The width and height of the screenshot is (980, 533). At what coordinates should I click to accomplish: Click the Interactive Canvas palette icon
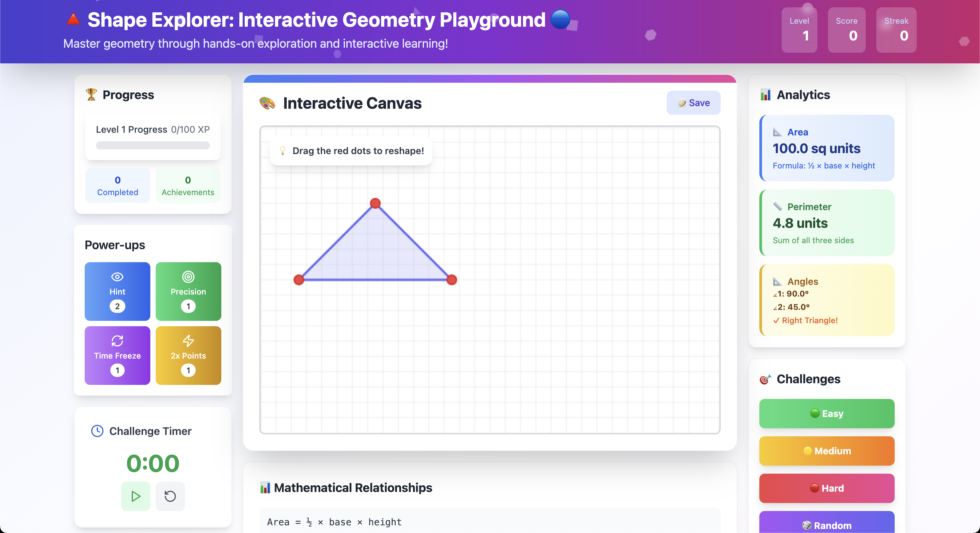tap(267, 103)
